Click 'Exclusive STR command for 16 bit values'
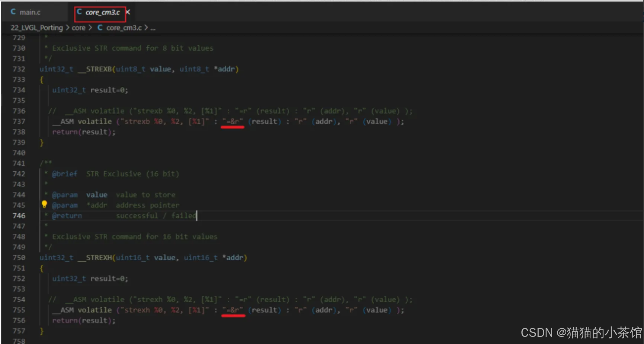The height and width of the screenshot is (344, 644). [x=135, y=237]
